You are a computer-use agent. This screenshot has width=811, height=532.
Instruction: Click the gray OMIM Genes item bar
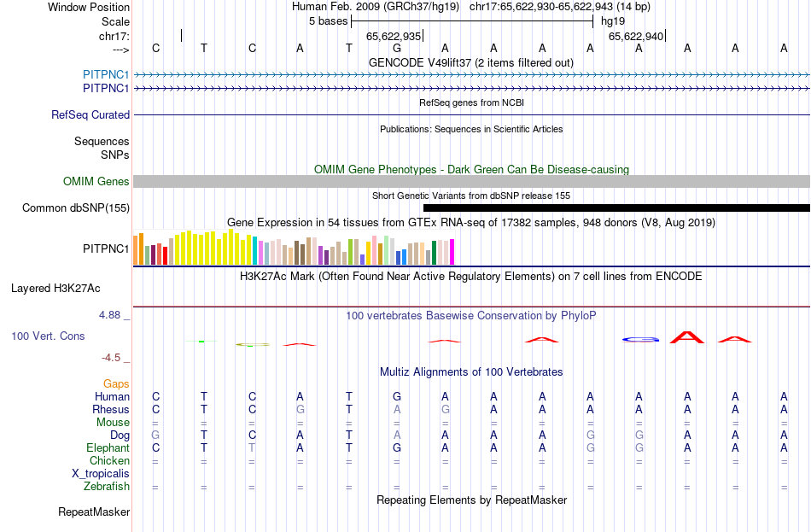click(472, 182)
